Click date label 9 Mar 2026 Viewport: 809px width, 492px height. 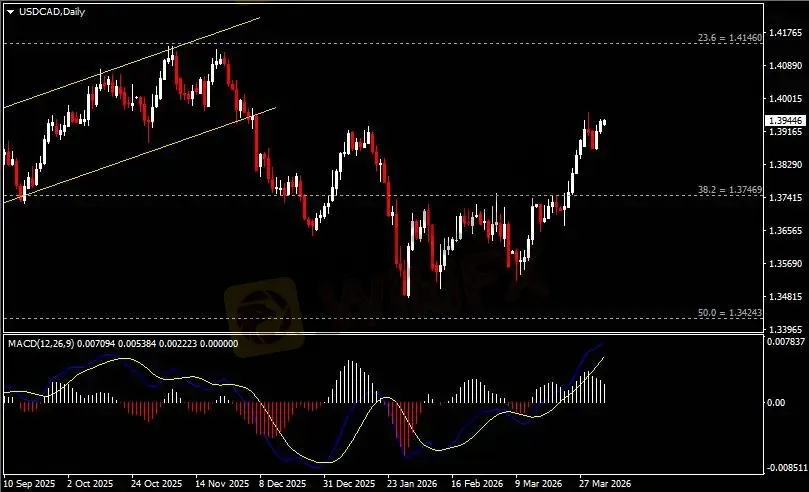pyautogui.click(x=539, y=484)
